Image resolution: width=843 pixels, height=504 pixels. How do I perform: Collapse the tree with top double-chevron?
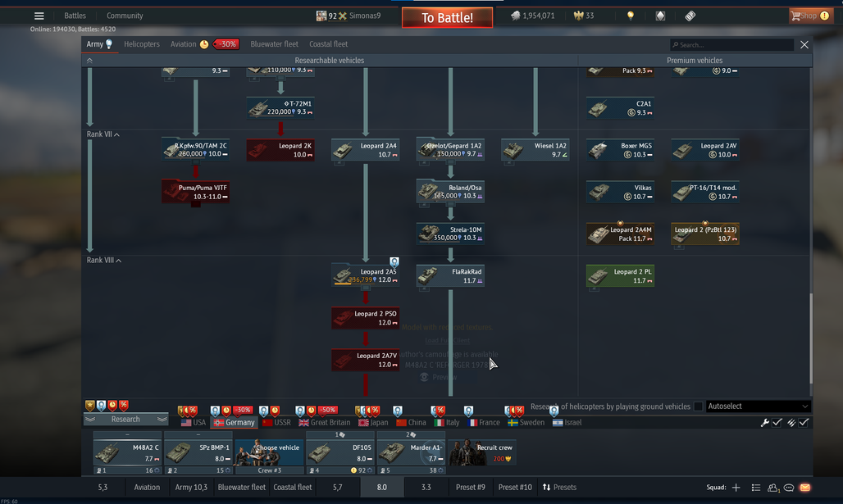[89, 60]
